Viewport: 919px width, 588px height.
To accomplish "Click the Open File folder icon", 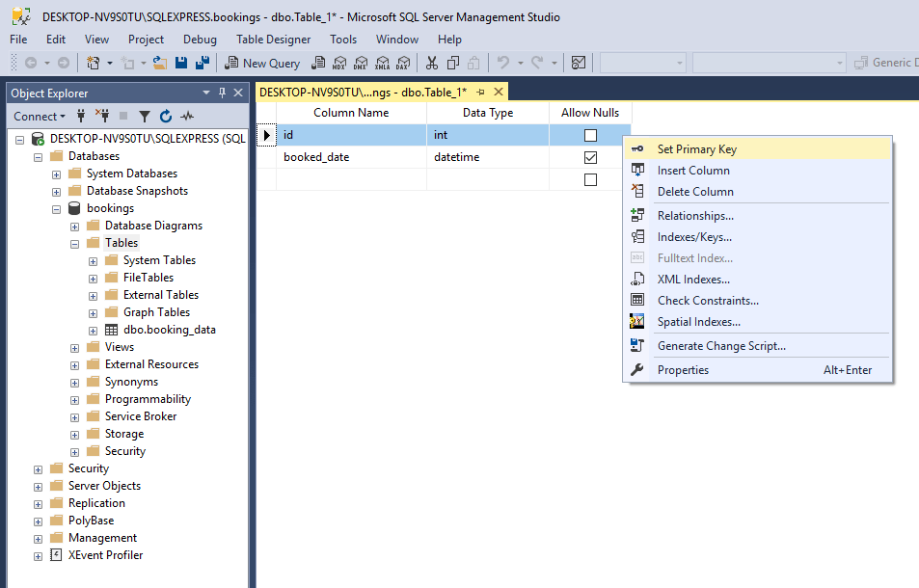I will point(159,63).
